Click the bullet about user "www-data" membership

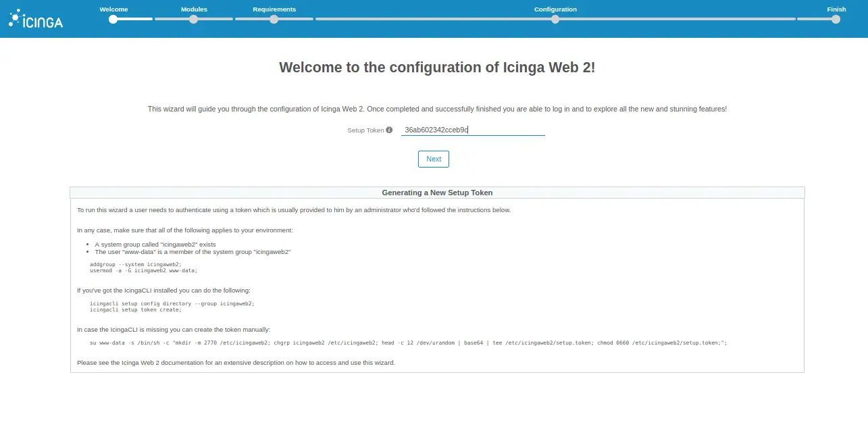(x=193, y=252)
